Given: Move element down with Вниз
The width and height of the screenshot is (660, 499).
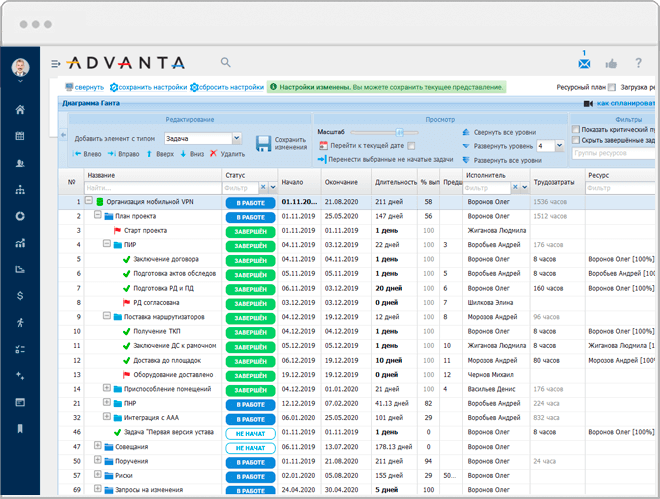Looking at the screenshot, I should tap(192, 154).
